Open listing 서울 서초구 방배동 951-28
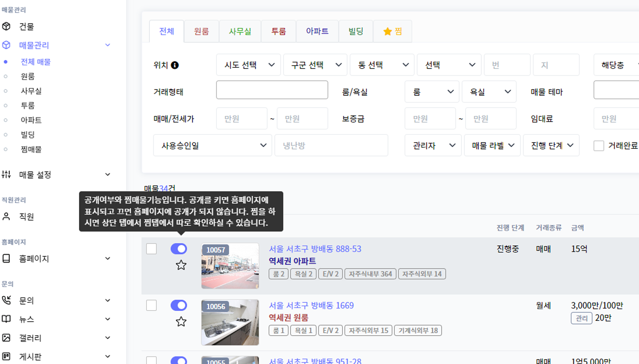The height and width of the screenshot is (364, 639). click(315, 361)
